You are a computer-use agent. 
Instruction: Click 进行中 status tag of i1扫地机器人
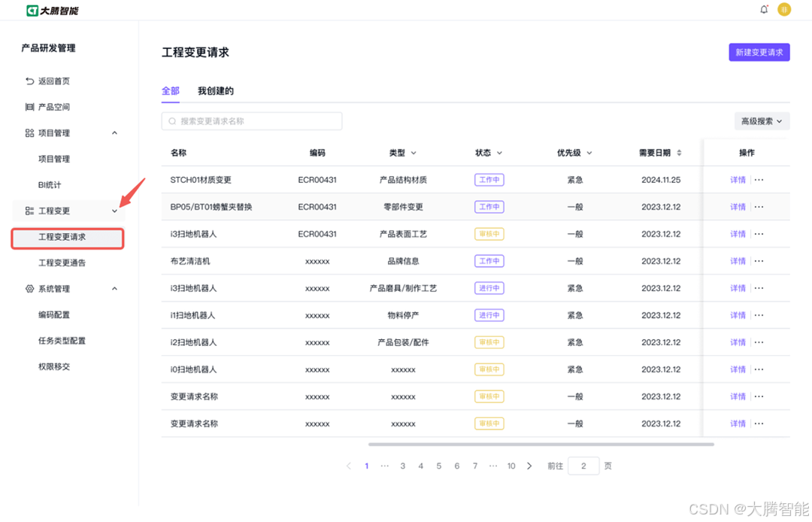pyautogui.click(x=489, y=315)
